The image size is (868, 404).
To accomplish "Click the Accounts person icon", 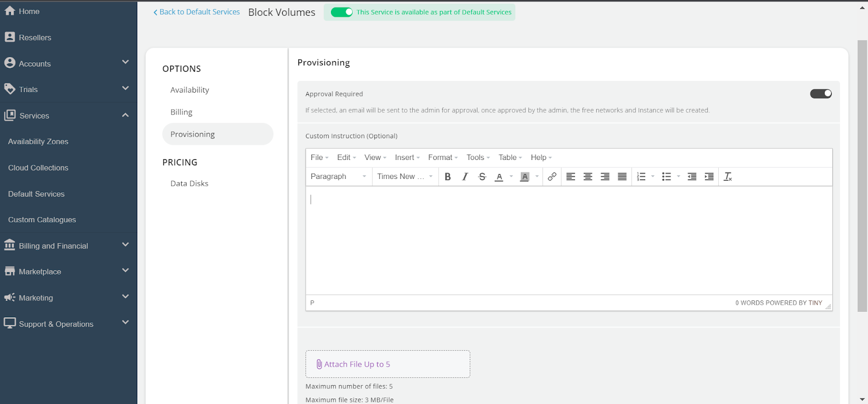I will pyautogui.click(x=10, y=63).
